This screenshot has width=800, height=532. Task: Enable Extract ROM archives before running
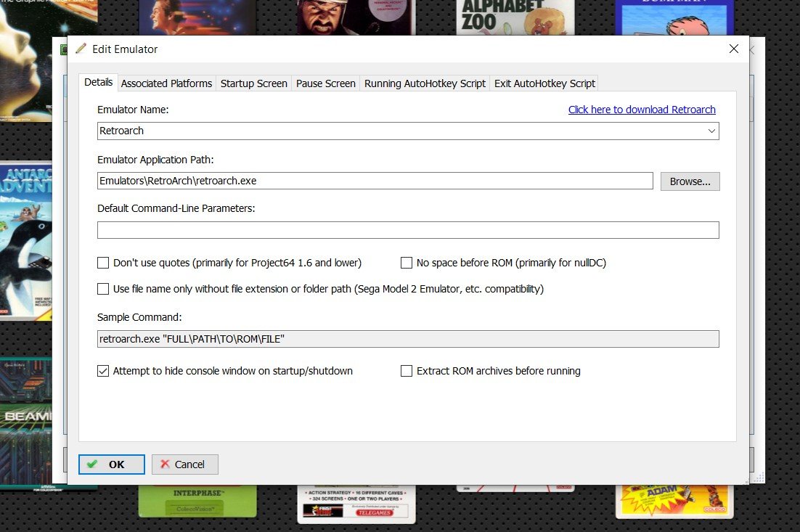(x=406, y=371)
